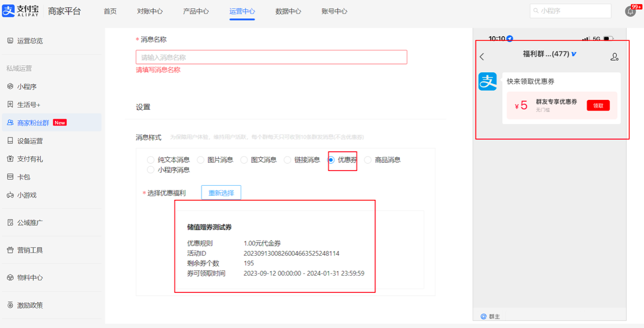
Task: Open the notification bell icon
Action: coord(630,12)
